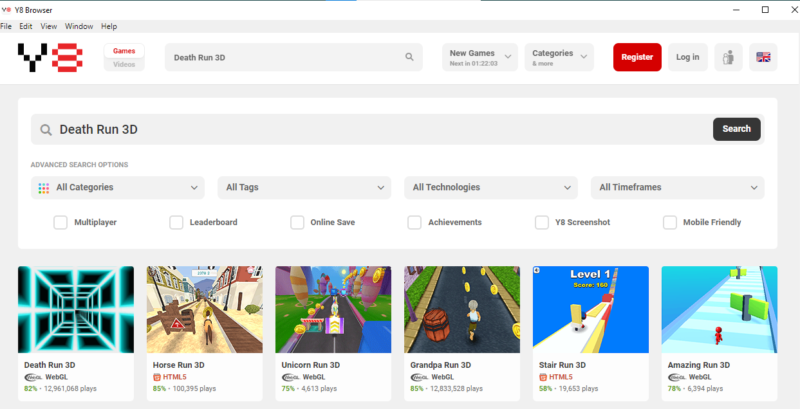This screenshot has height=409, width=800.
Task: Click the ADVANCED SEARCH OPTIONS label
Action: click(x=79, y=165)
